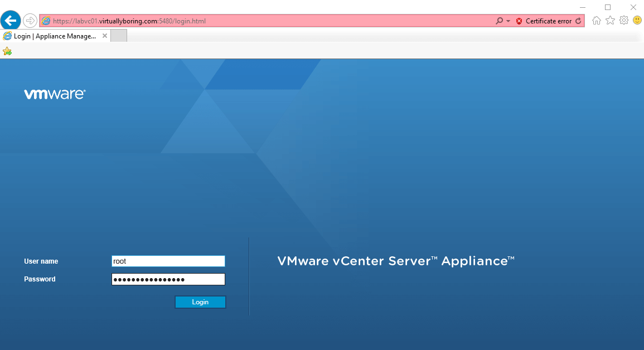Open the Favorites star icon
Screen dimensions: 644x350
[611, 20]
